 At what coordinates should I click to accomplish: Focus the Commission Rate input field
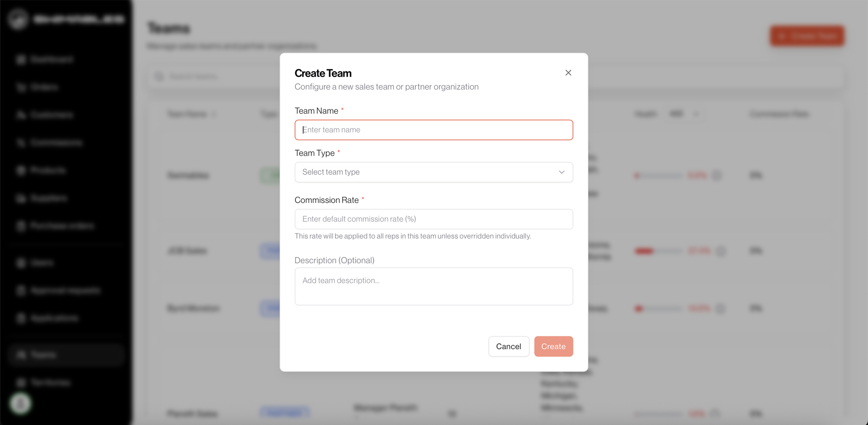(434, 219)
